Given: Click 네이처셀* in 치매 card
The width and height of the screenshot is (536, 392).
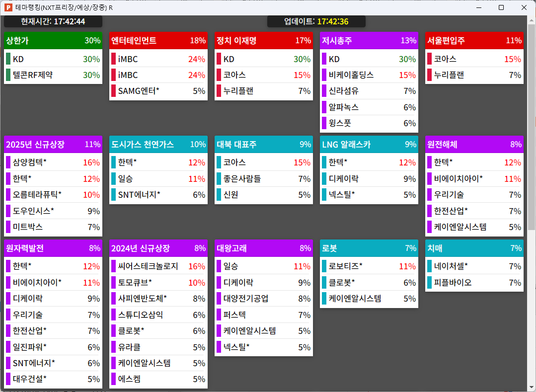Looking at the screenshot, I should (x=474, y=266).
